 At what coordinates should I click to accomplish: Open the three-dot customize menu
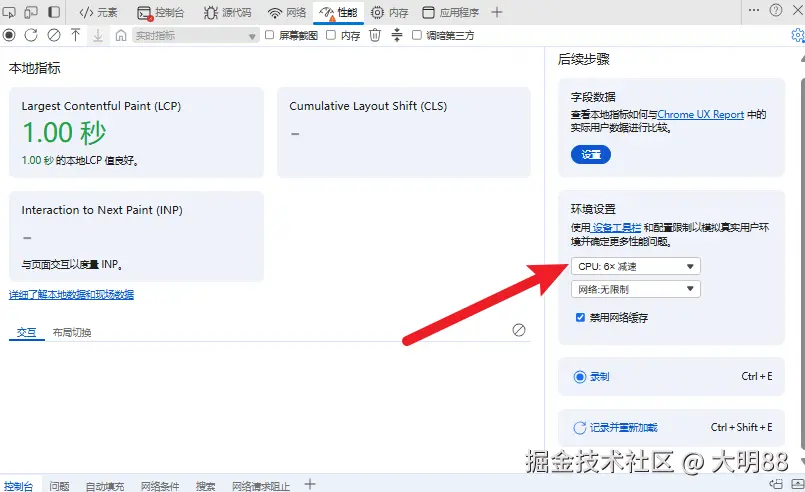[754, 10]
